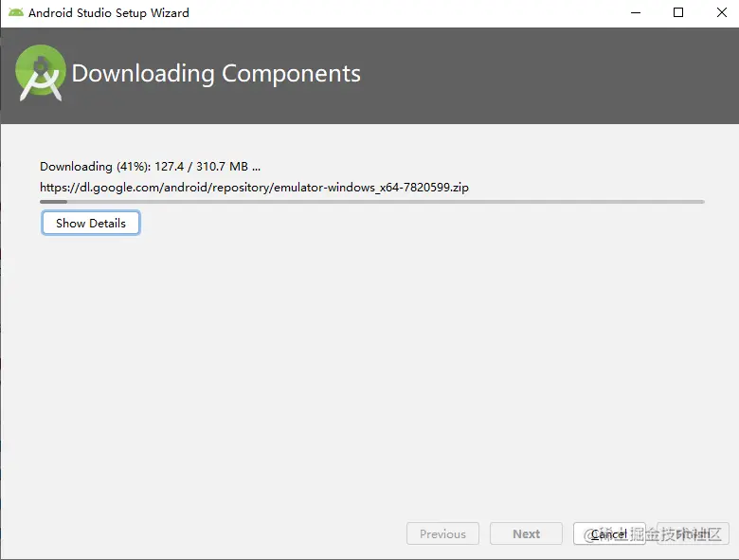Viewport: 739px width, 560px height.
Task: Click the Android icon in title bar
Action: 15,12
